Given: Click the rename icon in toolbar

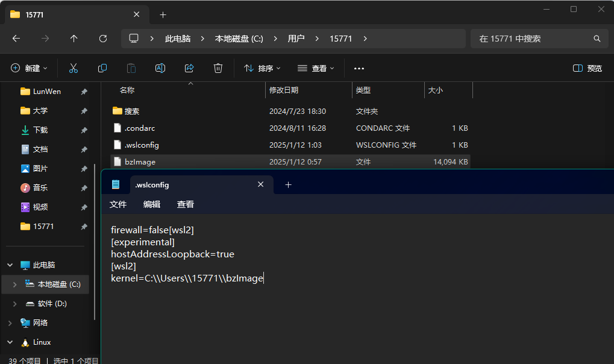Looking at the screenshot, I should (160, 68).
